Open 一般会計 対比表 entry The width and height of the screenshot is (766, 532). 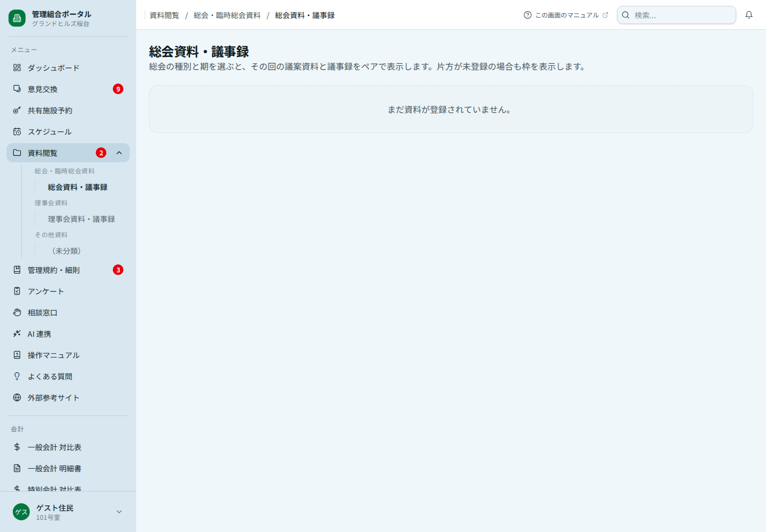point(68,447)
